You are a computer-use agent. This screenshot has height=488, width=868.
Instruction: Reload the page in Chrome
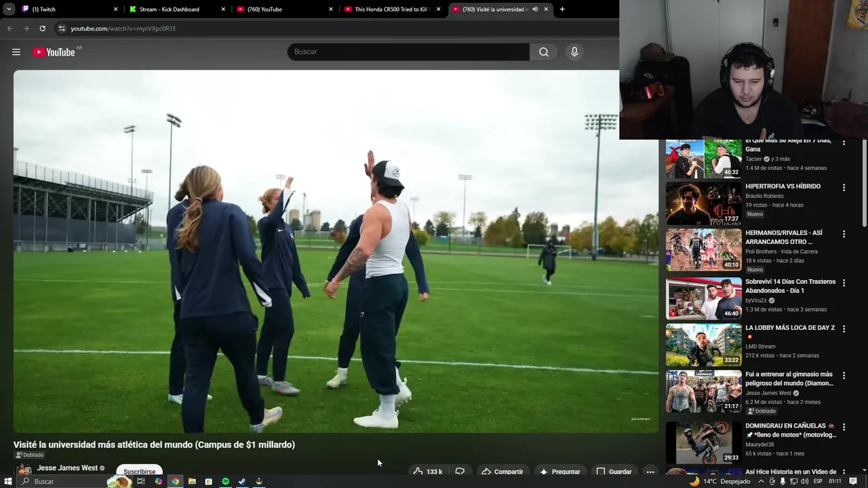[42, 28]
